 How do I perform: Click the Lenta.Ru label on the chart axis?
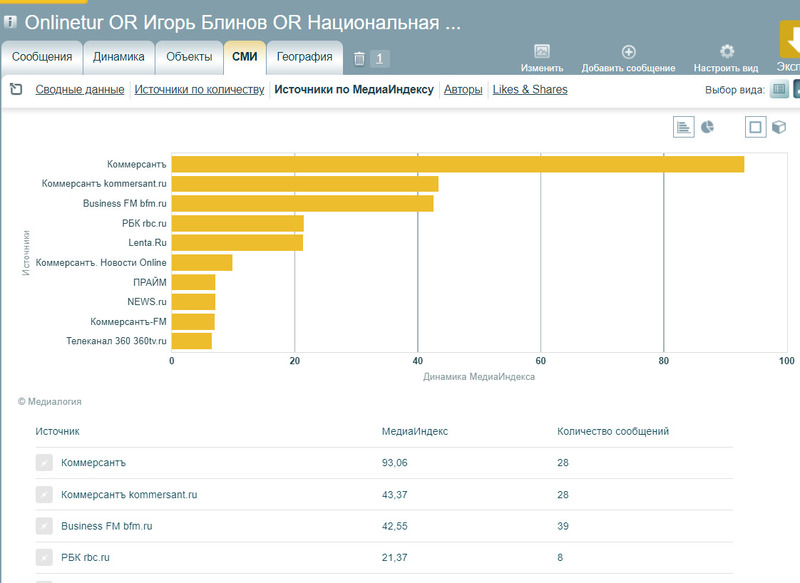(147, 243)
